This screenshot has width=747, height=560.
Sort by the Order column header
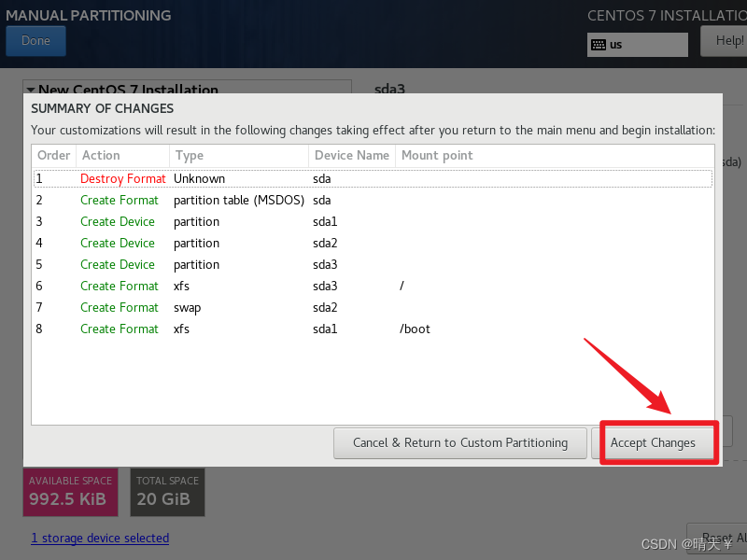pyautogui.click(x=54, y=156)
